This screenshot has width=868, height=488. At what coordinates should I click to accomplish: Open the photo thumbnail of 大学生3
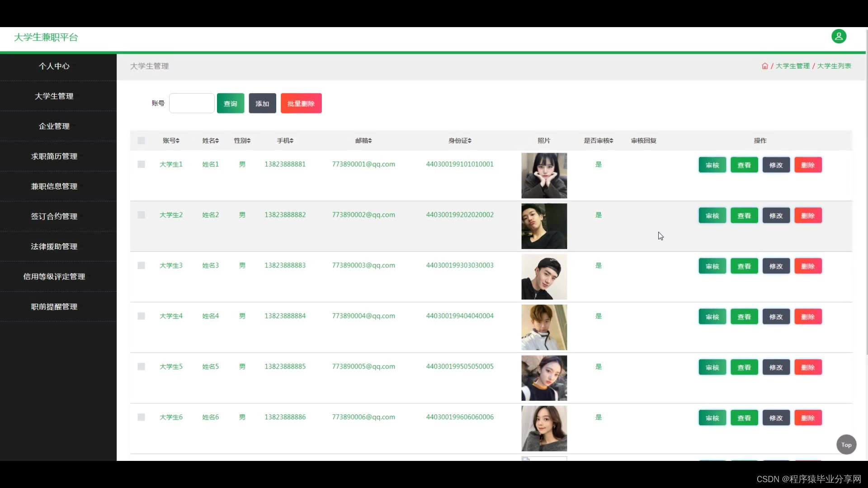[x=544, y=277]
